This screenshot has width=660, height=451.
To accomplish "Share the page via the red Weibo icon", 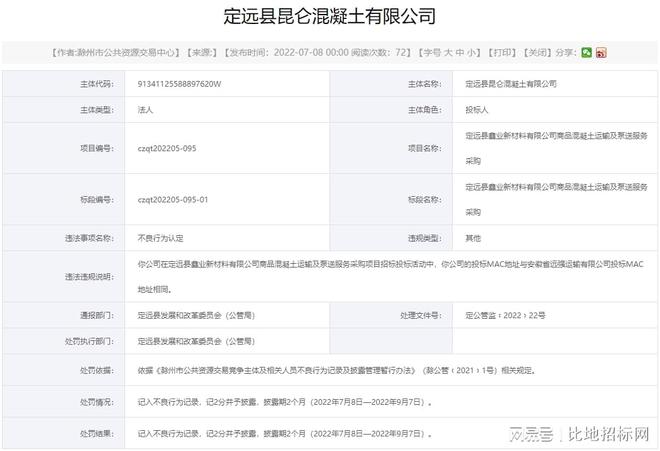I will click(x=601, y=53).
